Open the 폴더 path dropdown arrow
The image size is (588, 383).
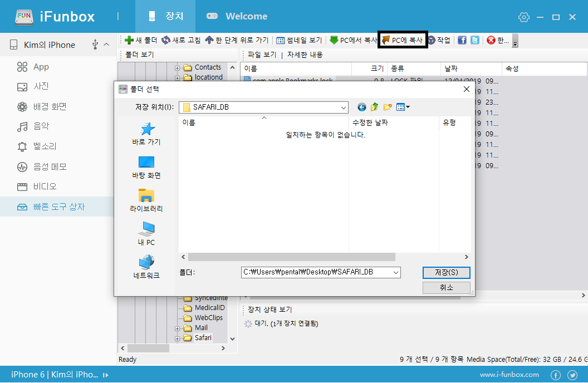click(396, 272)
